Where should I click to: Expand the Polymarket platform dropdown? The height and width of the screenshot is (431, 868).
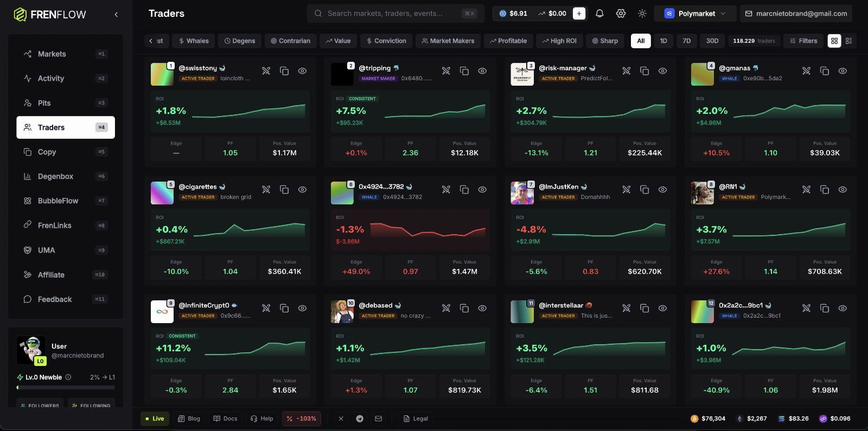pyautogui.click(x=695, y=14)
